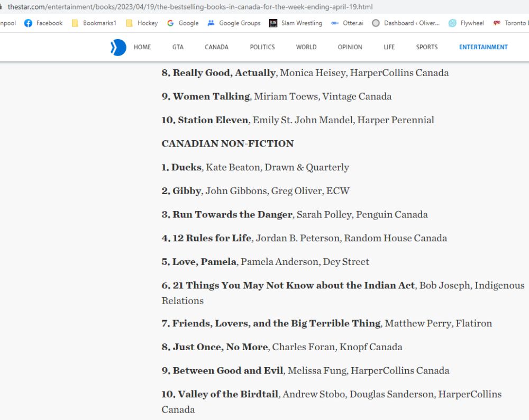Open the Bookmarks1 folder icon
This screenshot has width=529, height=420.
(75, 23)
